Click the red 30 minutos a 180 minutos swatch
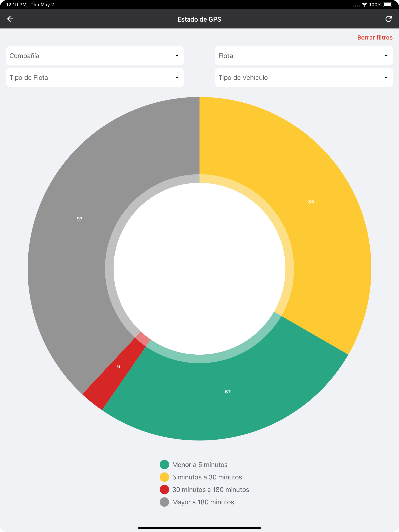Image resolution: width=399 pixels, height=532 pixels. click(164, 489)
